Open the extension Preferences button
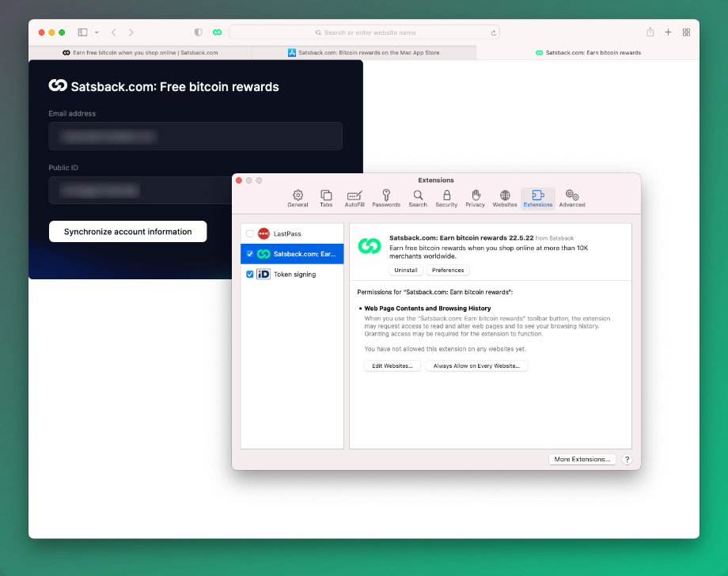Viewport: 728px width, 576px height. [448, 270]
